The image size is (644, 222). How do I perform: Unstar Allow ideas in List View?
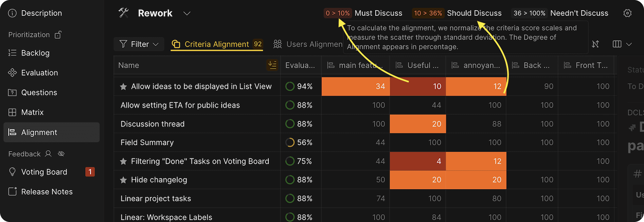[x=123, y=86]
